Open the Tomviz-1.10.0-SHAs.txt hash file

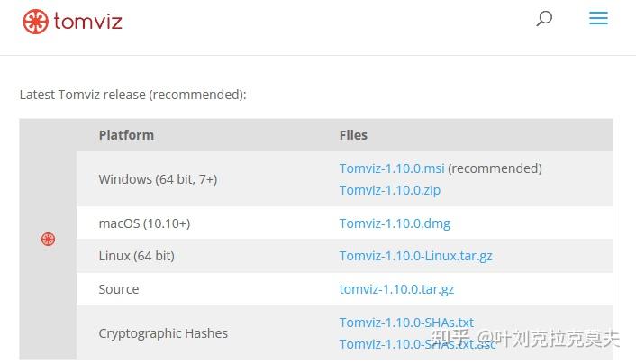[x=406, y=323]
